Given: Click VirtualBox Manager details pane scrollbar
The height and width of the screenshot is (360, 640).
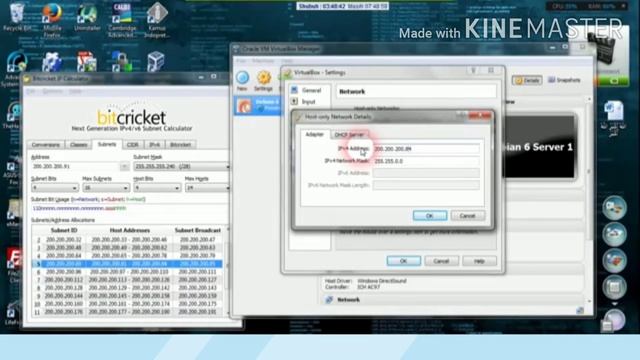Looking at the screenshot, I should [589, 200].
